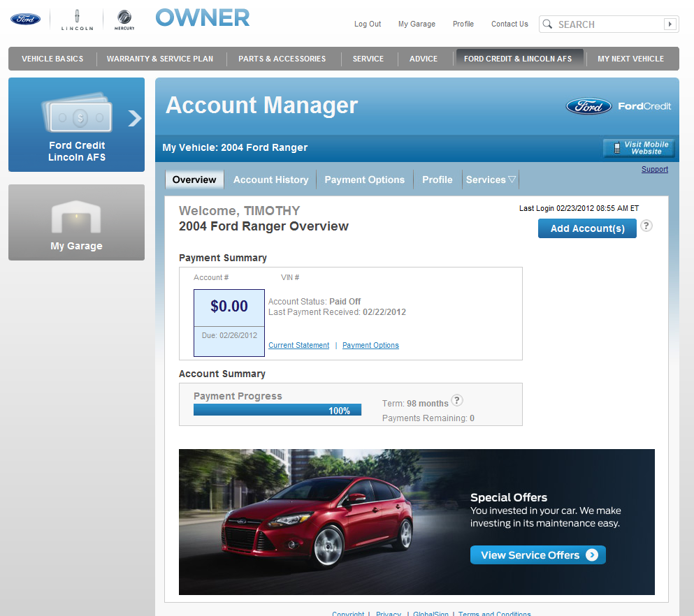
Task: Click the search magnifier icon
Action: click(x=547, y=24)
